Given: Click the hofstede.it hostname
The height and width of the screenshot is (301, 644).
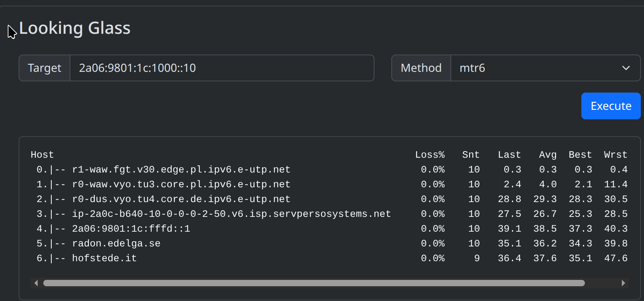Looking at the screenshot, I should coord(104,258).
